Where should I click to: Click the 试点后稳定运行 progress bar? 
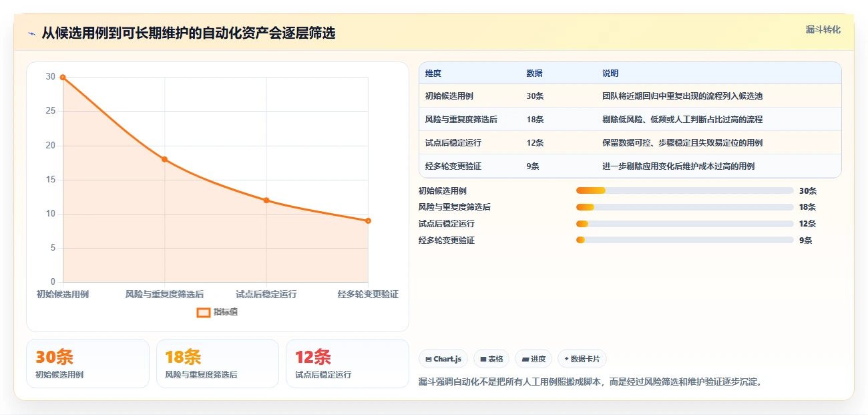pos(684,224)
